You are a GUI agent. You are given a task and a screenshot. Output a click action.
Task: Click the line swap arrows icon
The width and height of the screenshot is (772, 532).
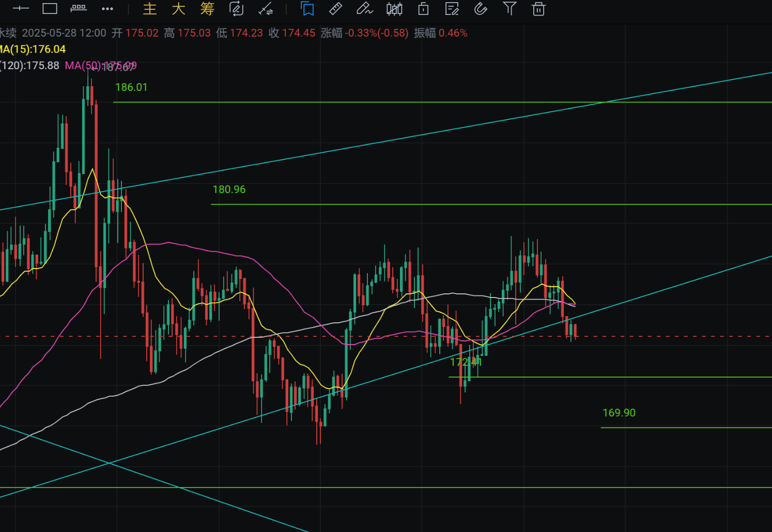tap(266, 9)
